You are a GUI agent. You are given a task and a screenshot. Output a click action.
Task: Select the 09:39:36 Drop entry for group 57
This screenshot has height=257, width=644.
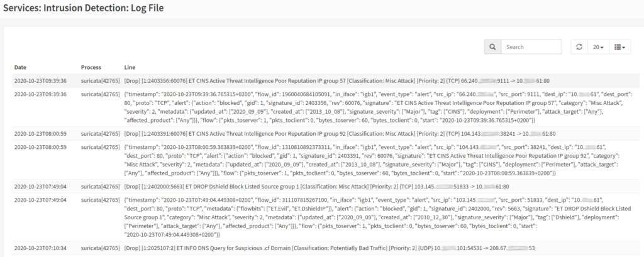coord(325,80)
